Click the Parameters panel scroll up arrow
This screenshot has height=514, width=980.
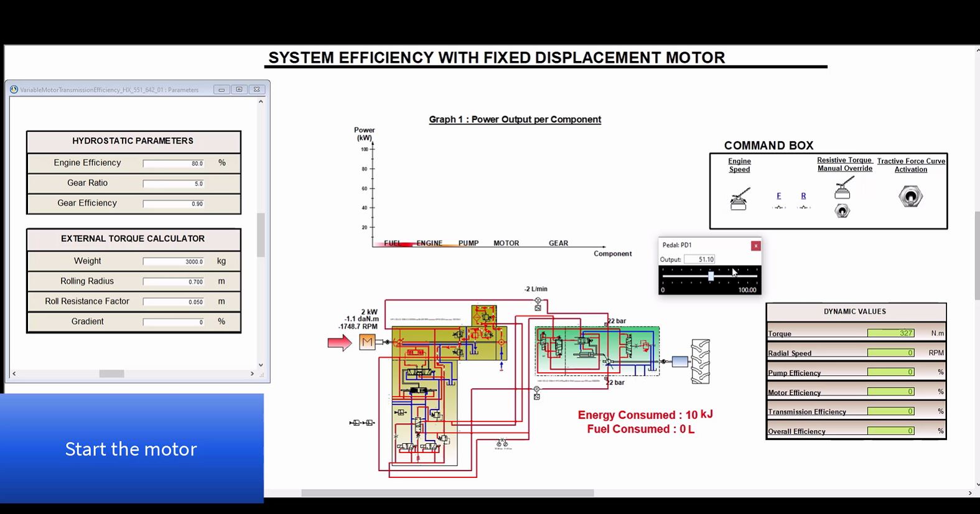pyautogui.click(x=261, y=102)
